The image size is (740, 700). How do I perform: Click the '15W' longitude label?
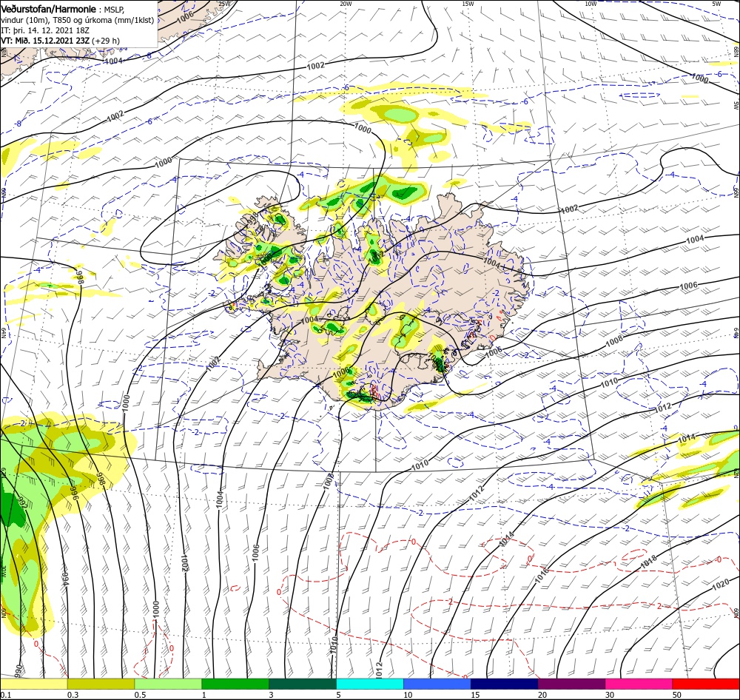(468, 4)
